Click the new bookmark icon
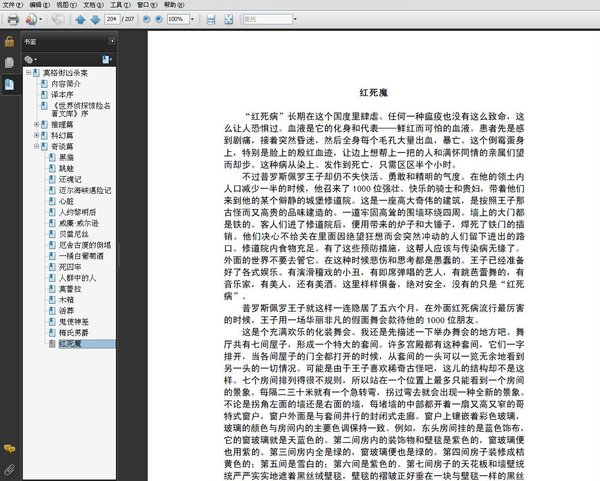600x481 pixels. 106,59
